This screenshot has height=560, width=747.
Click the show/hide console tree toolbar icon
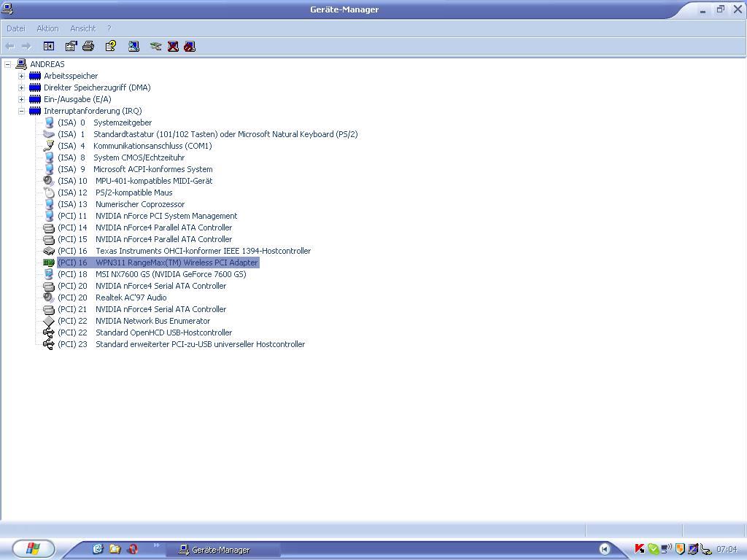49,46
